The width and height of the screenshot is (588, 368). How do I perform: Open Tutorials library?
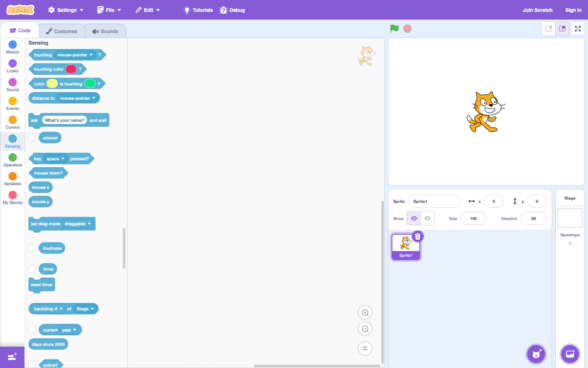tap(198, 10)
